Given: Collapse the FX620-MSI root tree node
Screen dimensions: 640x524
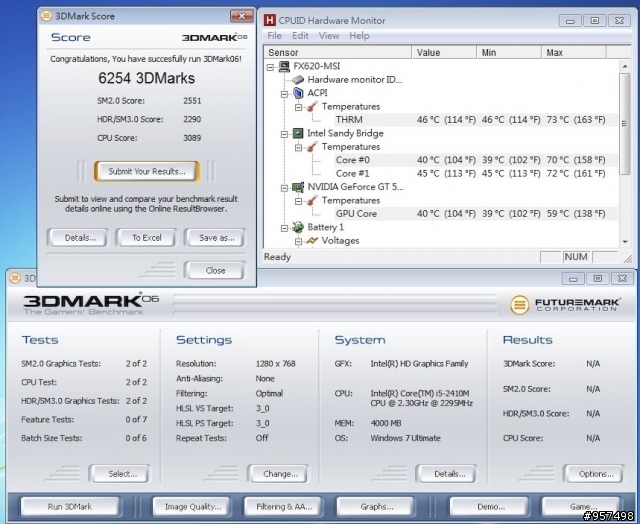Looking at the screenshot, I should click(x=270, y=67).
